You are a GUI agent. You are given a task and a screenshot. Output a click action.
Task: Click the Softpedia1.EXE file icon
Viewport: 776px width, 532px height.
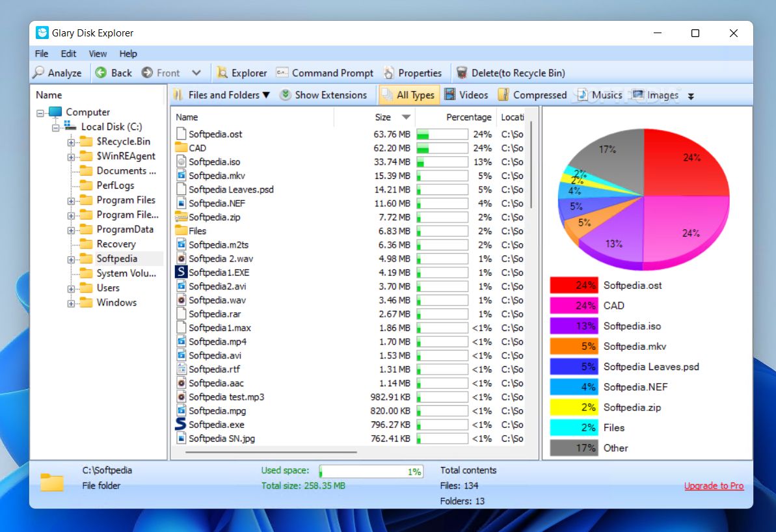181,272
